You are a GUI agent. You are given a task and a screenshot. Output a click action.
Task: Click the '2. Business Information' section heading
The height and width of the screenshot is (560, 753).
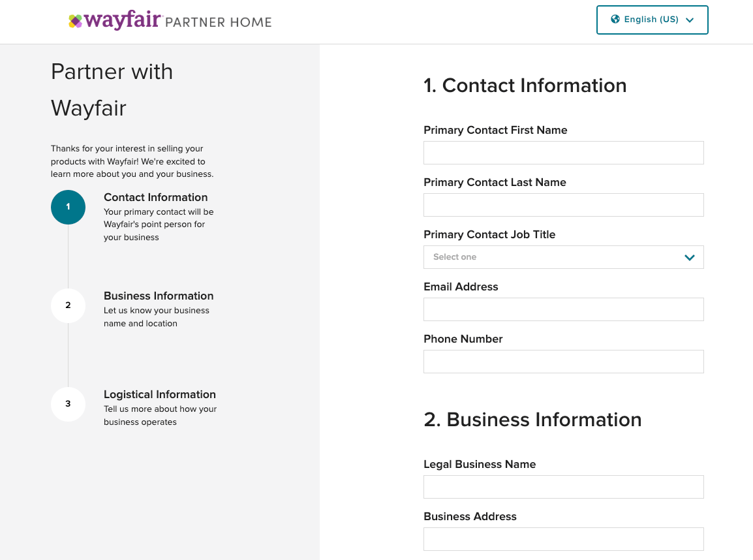[x=532, y=420]
